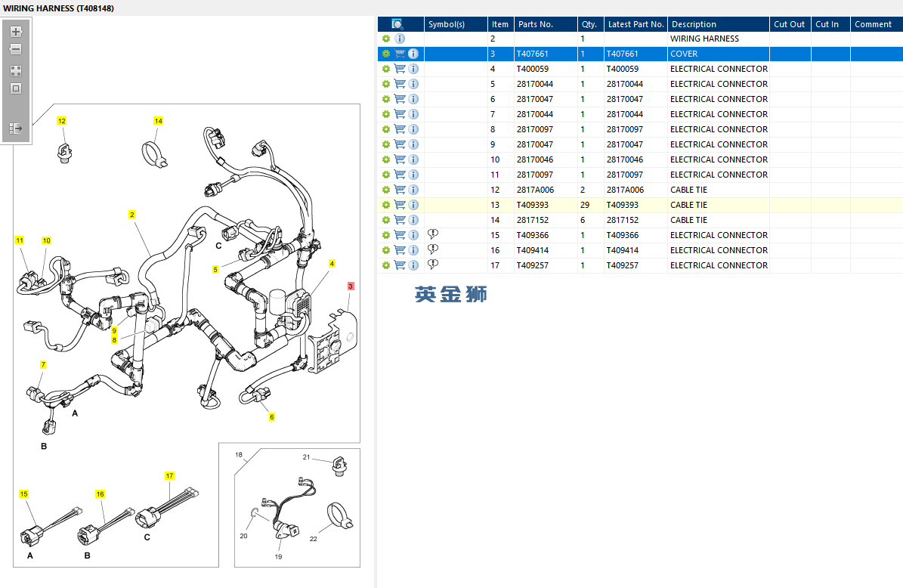
Task: Add item 8 part 28170097 to cart
Action: [400, 129]
